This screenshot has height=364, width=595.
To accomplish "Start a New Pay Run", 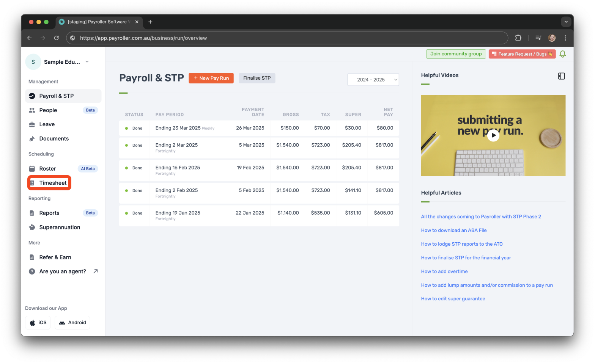I will click(211, 78).
